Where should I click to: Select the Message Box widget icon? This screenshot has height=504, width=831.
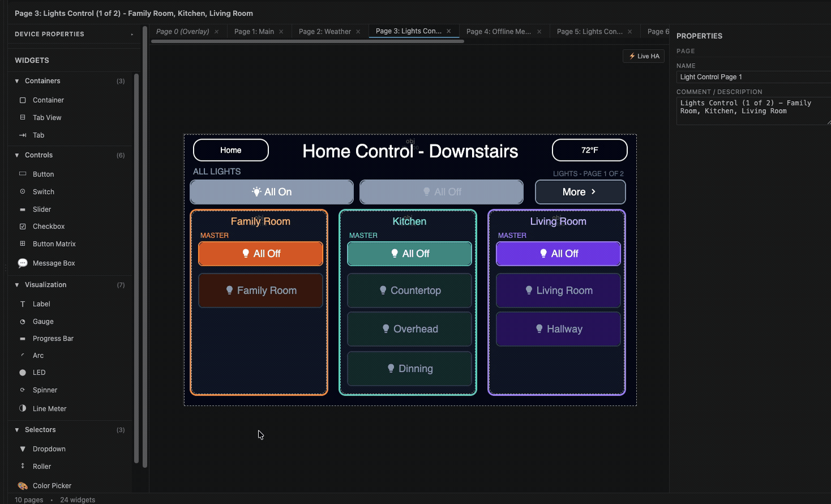23,263
